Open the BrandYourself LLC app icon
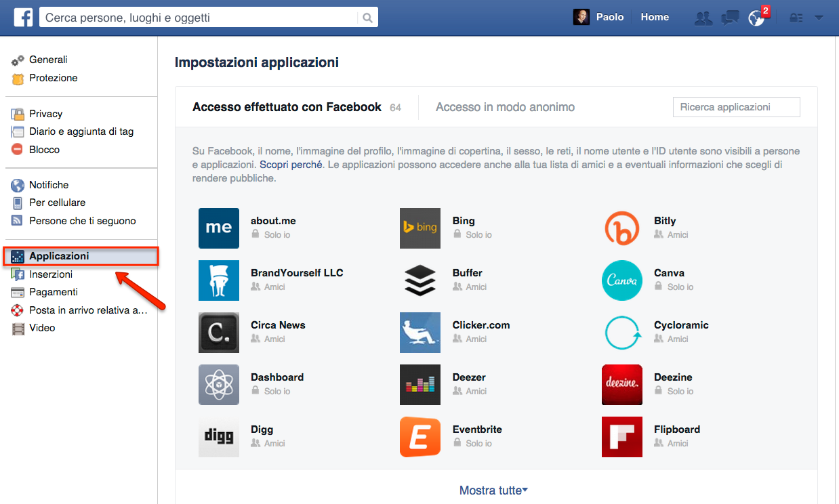839x504 pixels. coord(219,280)
